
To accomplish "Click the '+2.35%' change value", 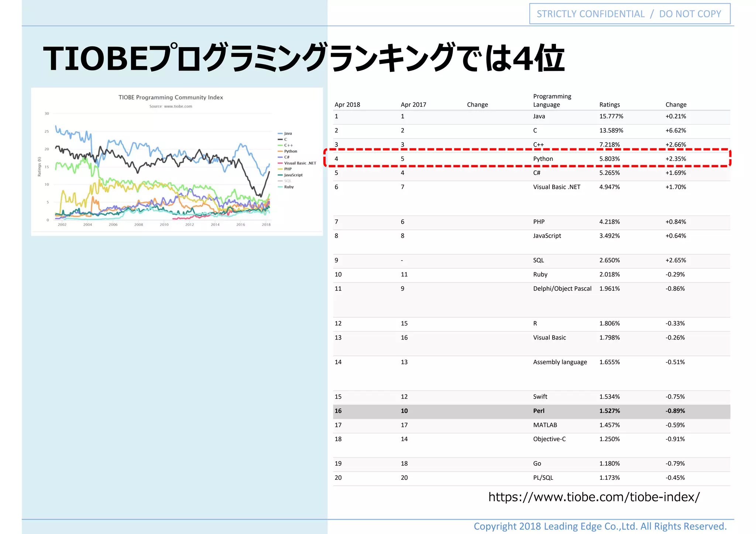I will tap(676, 159).
